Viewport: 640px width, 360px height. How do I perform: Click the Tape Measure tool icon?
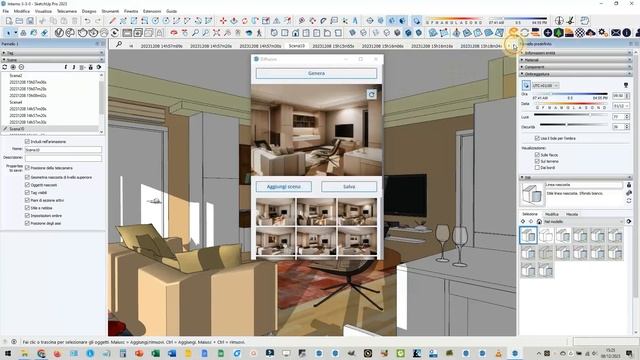[x=302, y=21]
